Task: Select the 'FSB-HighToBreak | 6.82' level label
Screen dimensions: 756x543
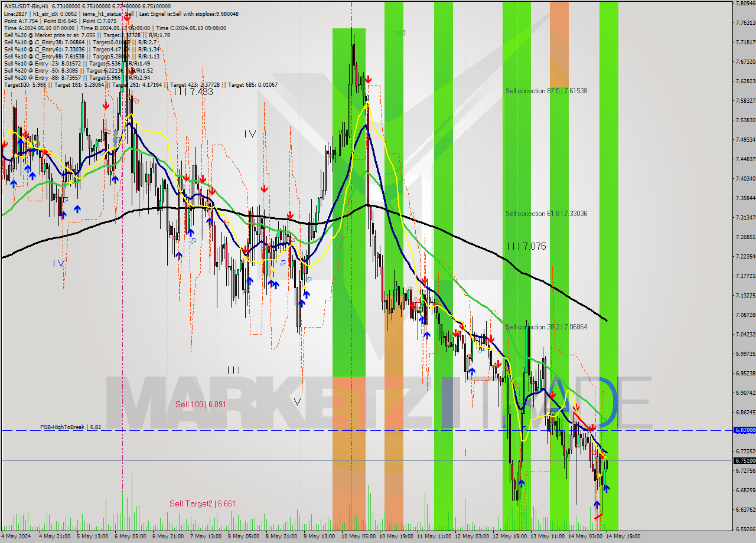Action: [70, 427]
